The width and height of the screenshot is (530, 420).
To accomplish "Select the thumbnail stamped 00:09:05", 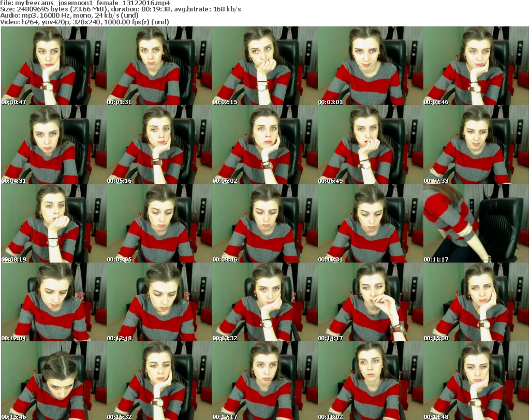I will pyautogui.click(x=159, y=224).
